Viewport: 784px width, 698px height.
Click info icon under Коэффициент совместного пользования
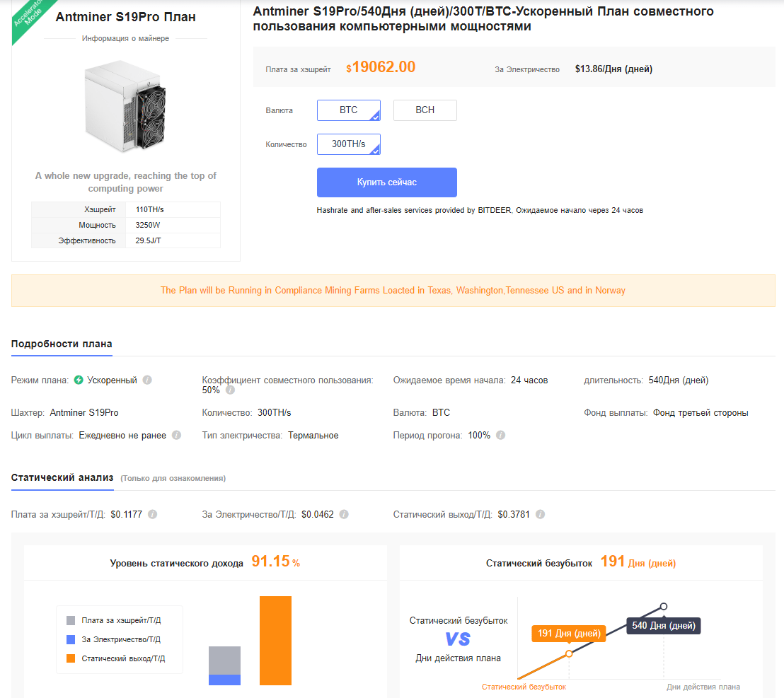230,390
